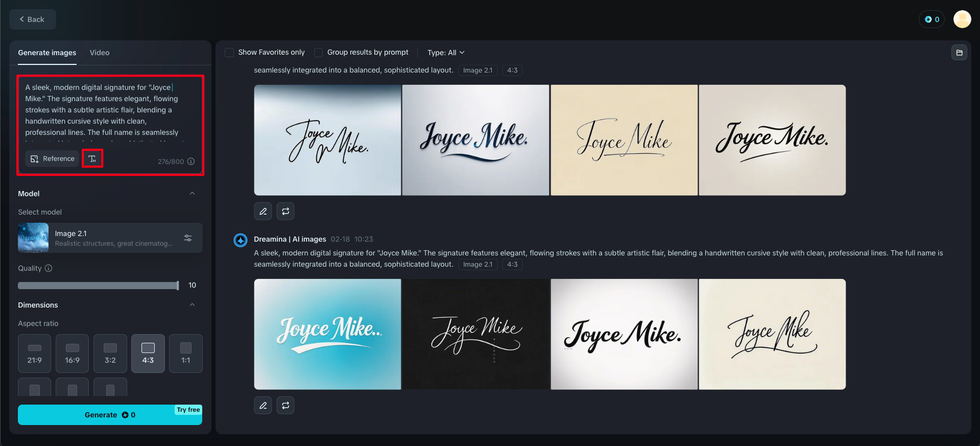Select the 4:3 aspect ratio
980x446 pixels.
click(148, 354)
